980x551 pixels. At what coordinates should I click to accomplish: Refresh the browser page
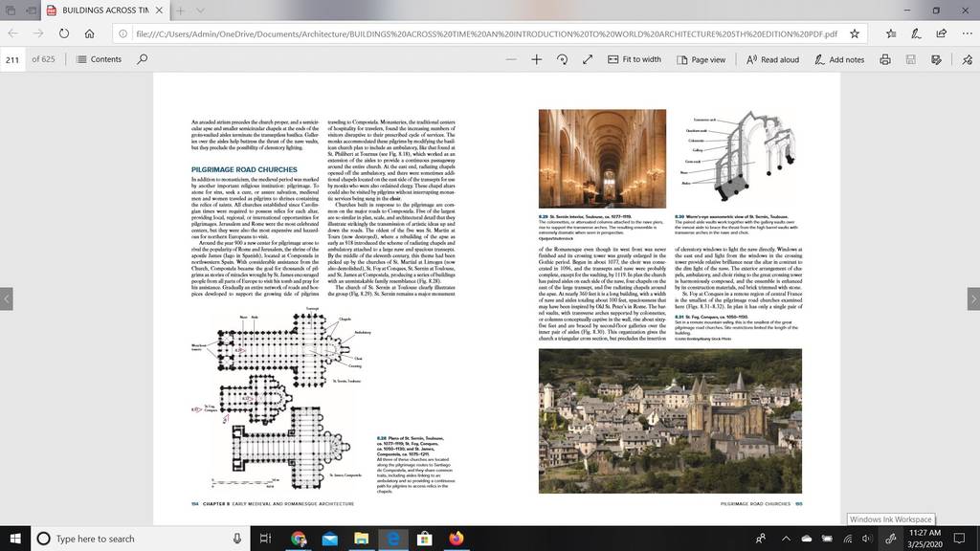pos(64,33)
